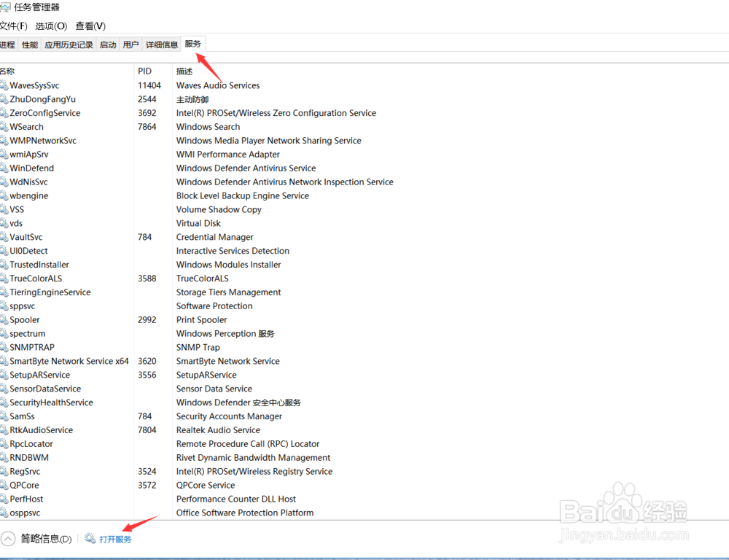Select the SamSs service name

tap(23, 416)
